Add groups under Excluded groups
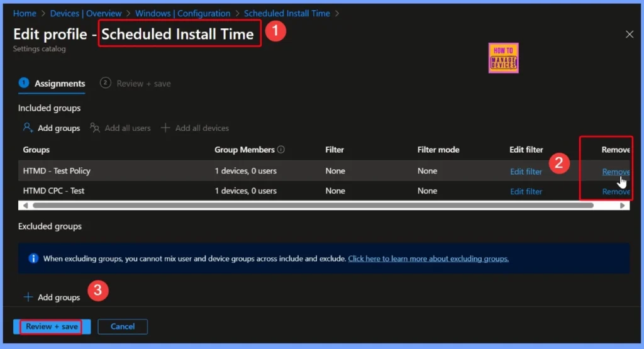This screenshot has height=349, width=644. (52, 297)
